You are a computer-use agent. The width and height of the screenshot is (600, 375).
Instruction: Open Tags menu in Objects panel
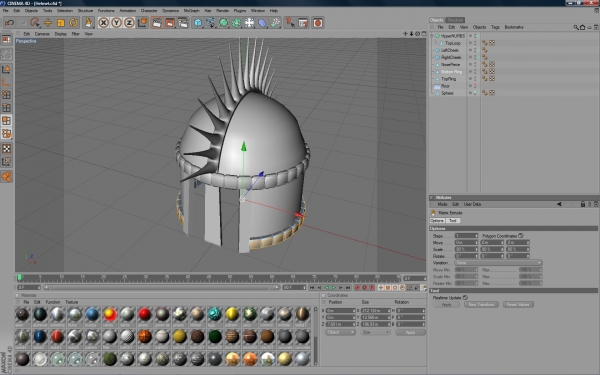coord(495,27)
